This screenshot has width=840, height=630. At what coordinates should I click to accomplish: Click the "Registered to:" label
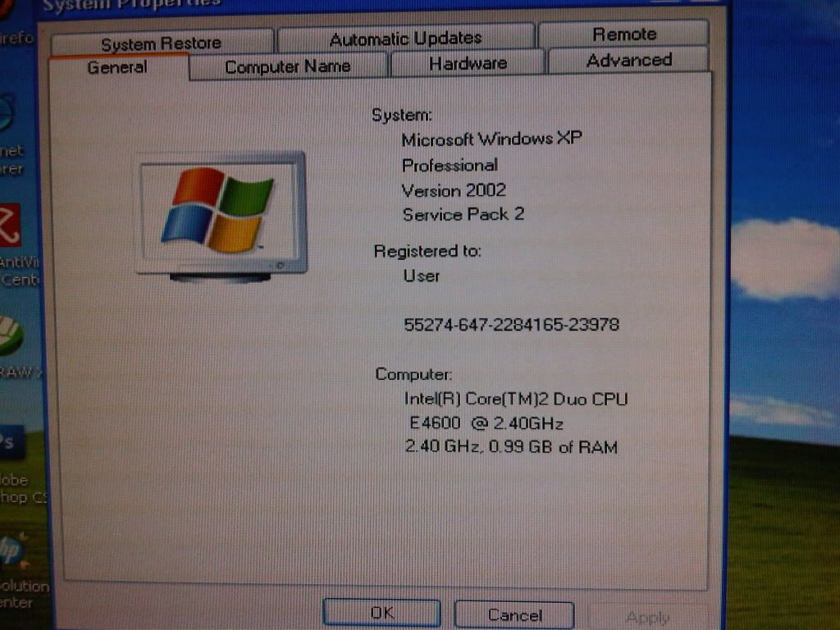point(427,251)
